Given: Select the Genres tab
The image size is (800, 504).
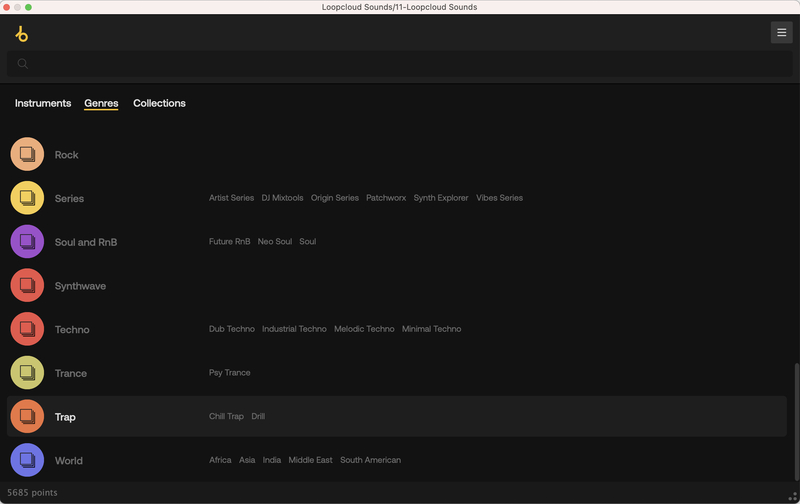Looking at the screenshot, I should [101, 103].
